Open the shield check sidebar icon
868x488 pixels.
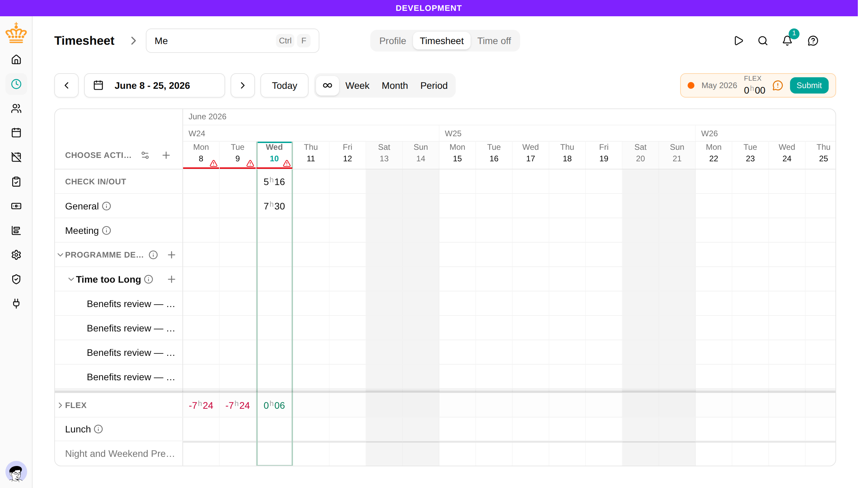(x=16, y=279)
